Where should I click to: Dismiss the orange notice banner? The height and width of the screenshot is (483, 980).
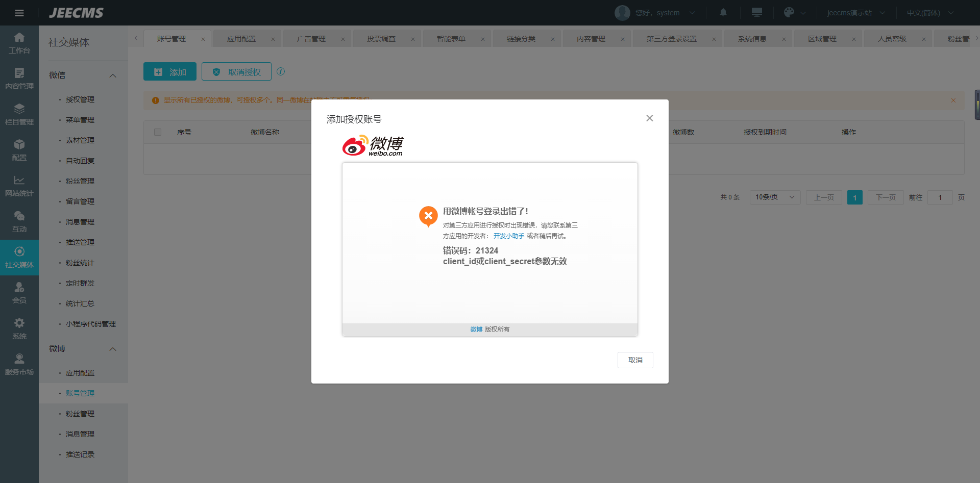[x=953, y=100]
